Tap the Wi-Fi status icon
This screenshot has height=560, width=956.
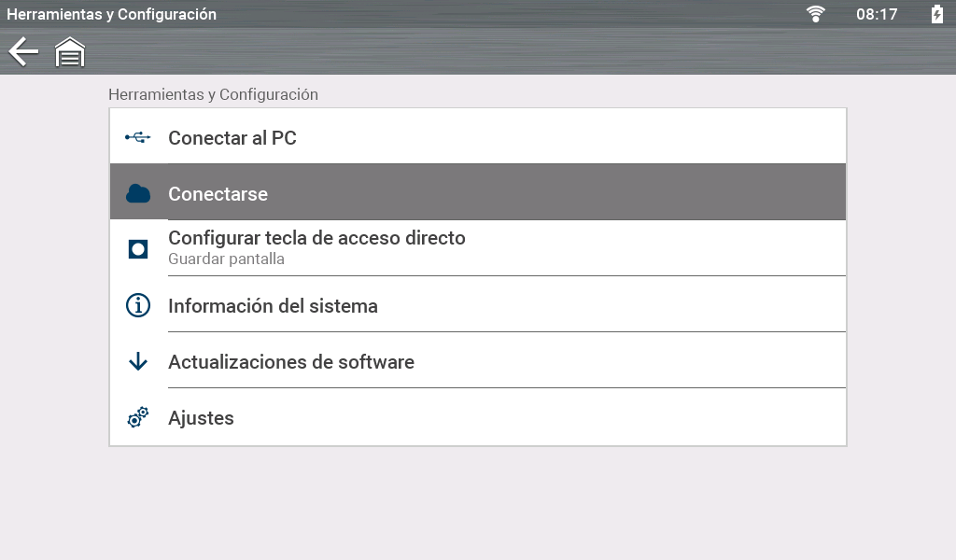coord(816,14)
